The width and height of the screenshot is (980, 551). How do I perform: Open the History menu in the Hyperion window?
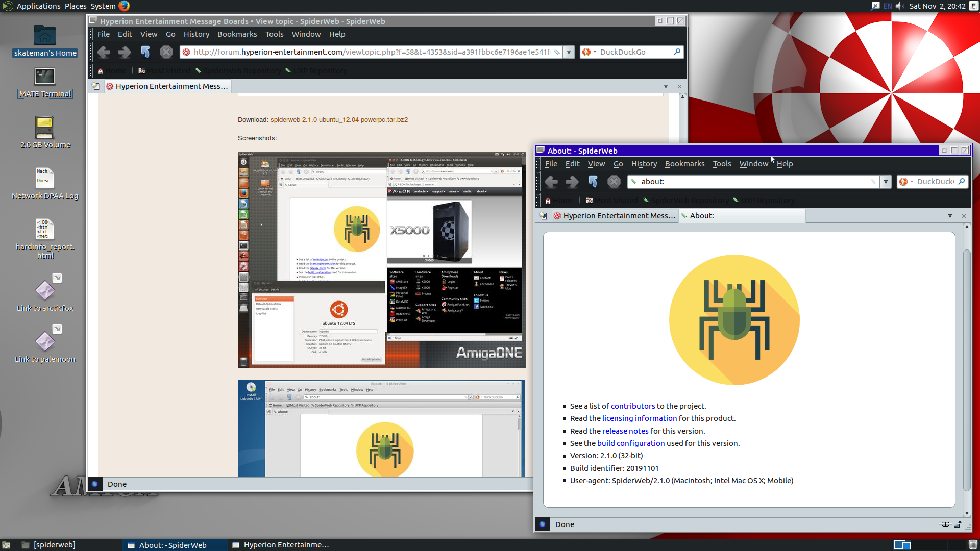197,34
